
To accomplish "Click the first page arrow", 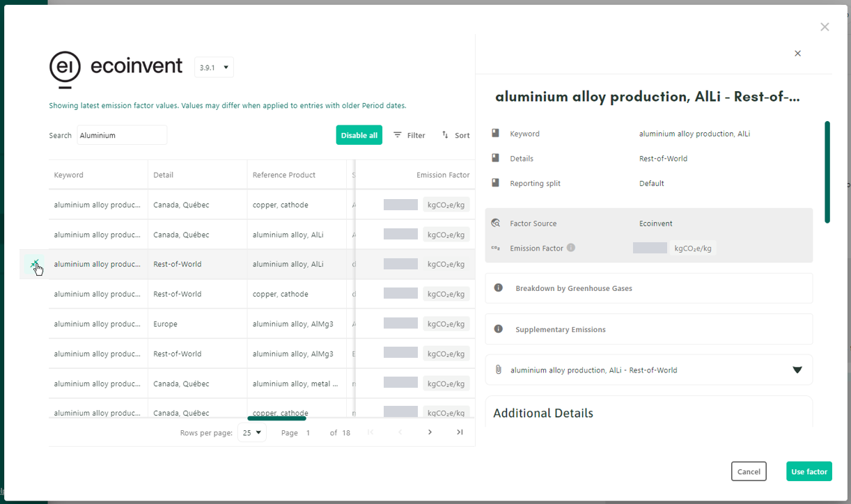I will (x=370, y=432).
